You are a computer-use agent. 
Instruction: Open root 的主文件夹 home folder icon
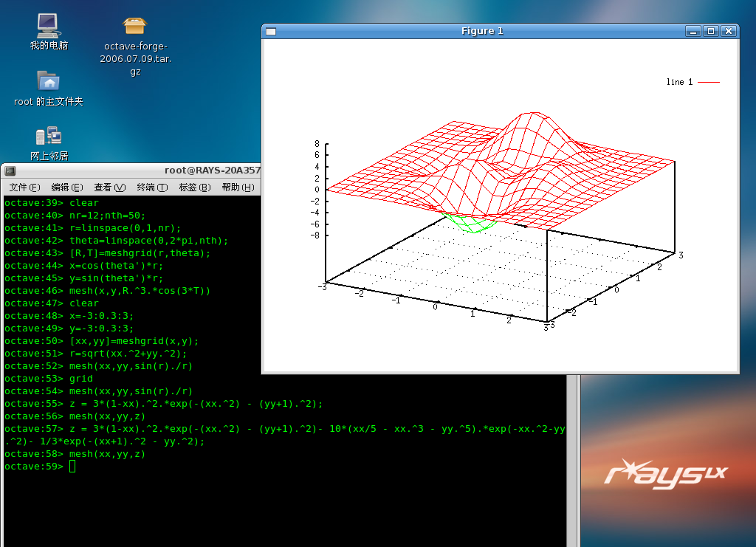(49, 81)
